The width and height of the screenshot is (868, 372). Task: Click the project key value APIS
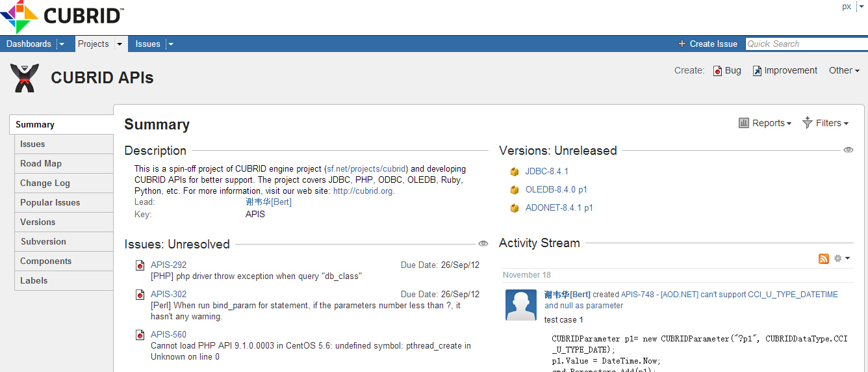pyautogui.click(x=255, y=215)
